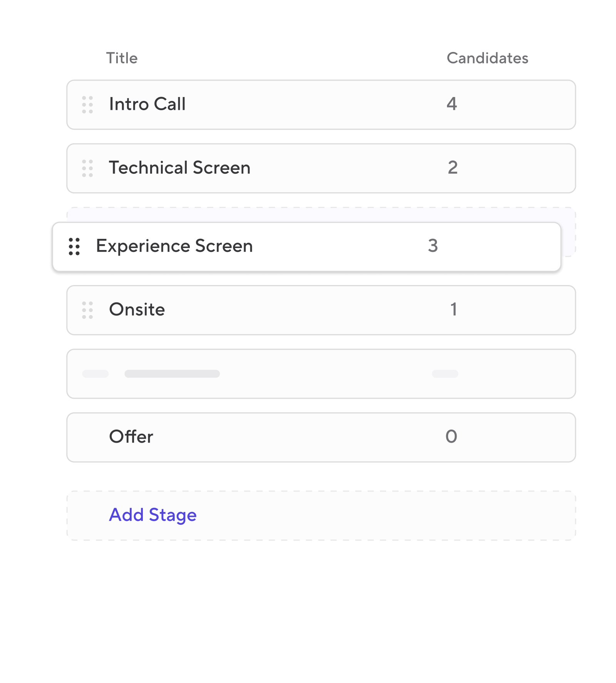
Task: Click the candidate count showing 2
Action: click(453, 168)
